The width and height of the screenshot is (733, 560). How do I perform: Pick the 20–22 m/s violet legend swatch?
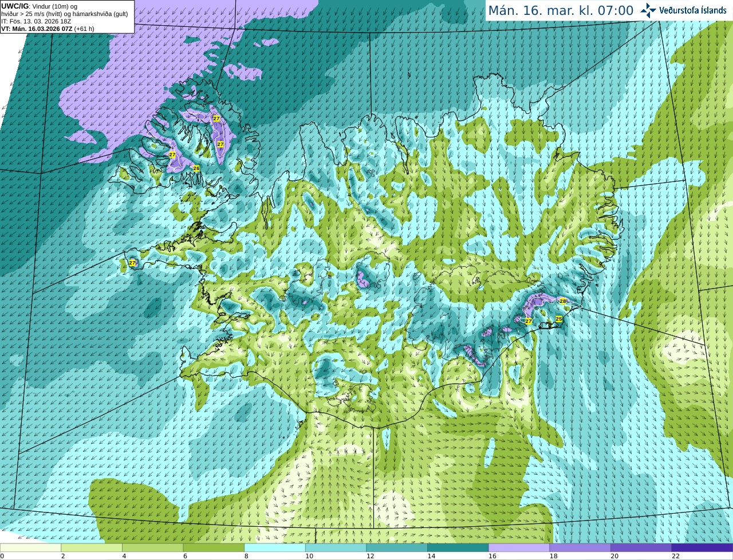[641, 547]
